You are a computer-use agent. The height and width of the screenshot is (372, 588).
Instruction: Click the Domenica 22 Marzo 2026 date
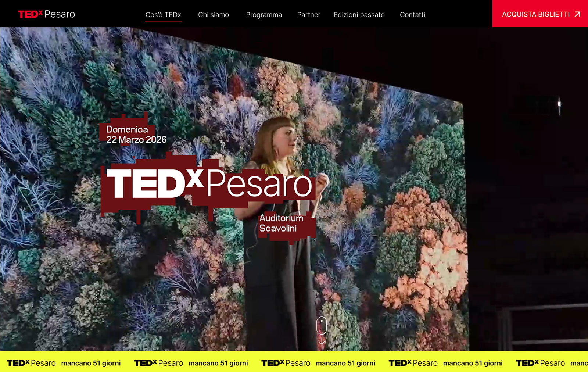pyautogui.click(x=136, y=135)
